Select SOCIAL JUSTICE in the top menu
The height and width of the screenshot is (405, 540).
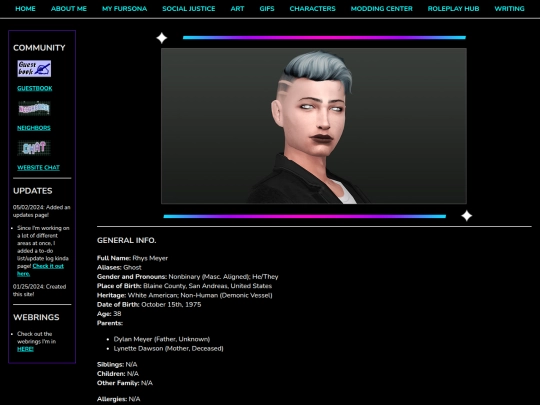[x=189, y=9]
